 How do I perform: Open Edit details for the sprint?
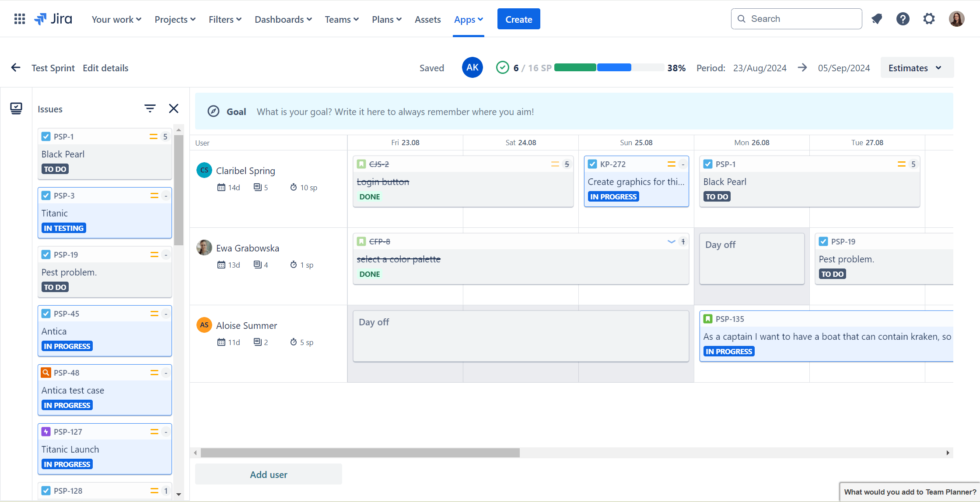tap(105, 68)
